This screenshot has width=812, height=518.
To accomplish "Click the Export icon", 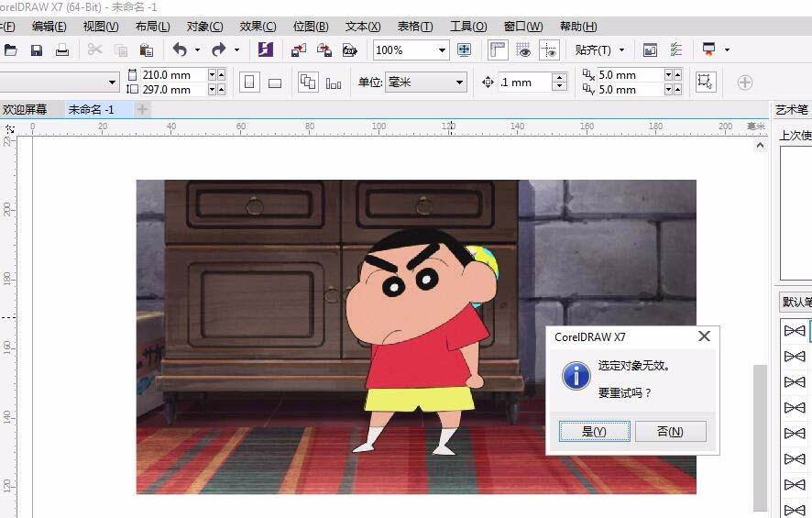I will [x=324, y=50].
